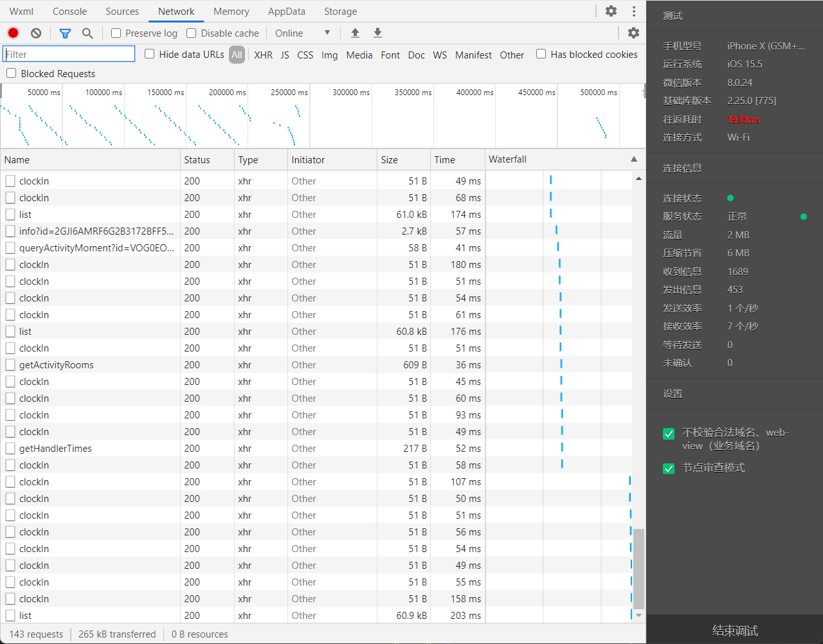Clear the network log
The height and width of the screenshot is (644, 823).
click(36, 33)
